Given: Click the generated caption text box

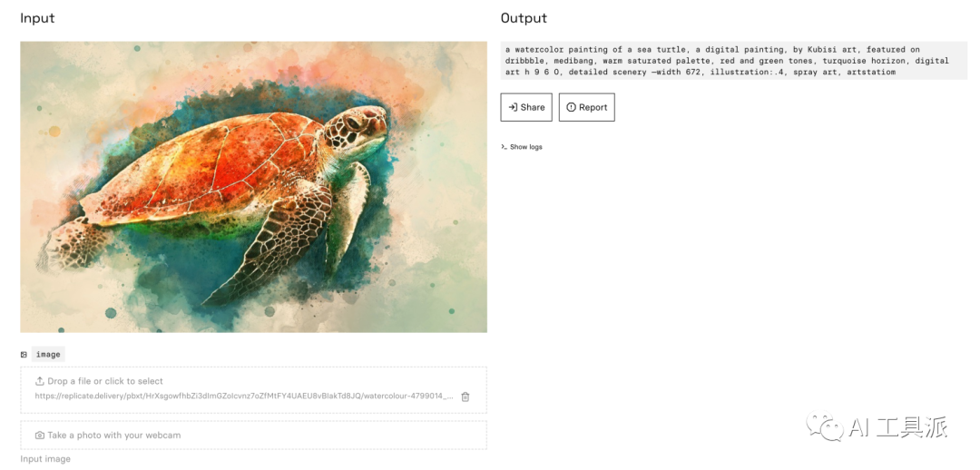Looking at the screenshot, I should [733, 61].
